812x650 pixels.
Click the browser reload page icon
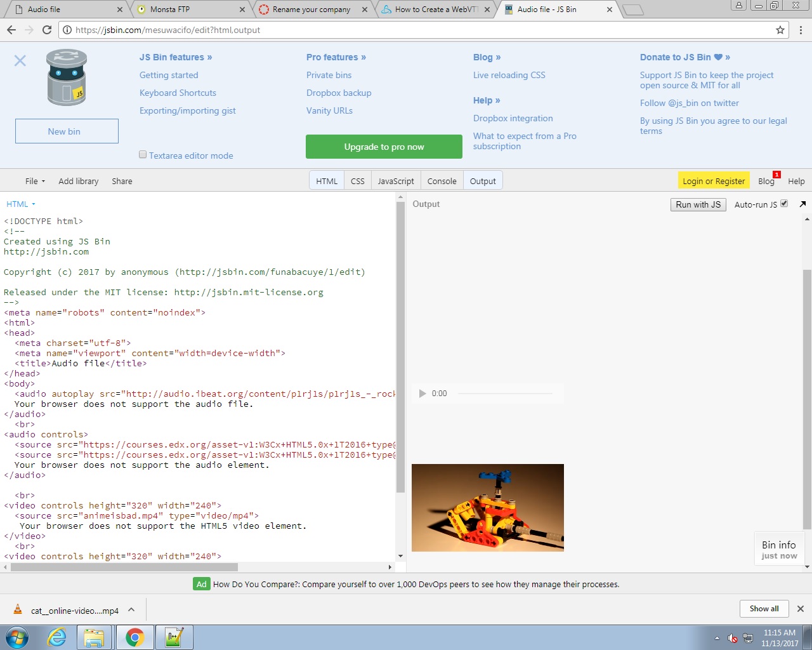tap(47, 30)
